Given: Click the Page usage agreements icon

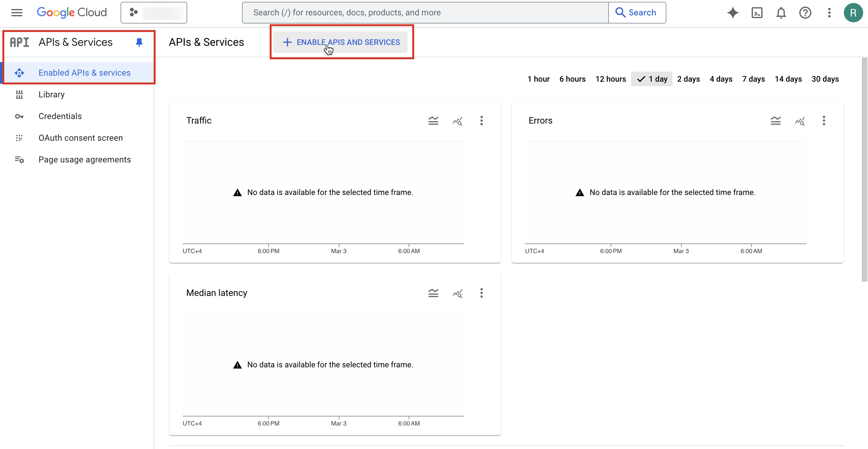Looking at the screenshot, I should (19, 160).
